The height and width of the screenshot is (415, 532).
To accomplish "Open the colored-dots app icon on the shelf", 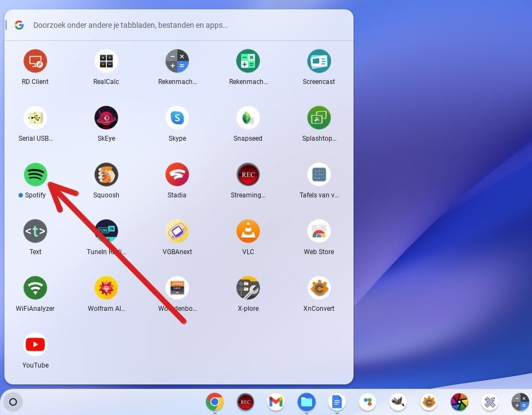I will click(x=367, y=402).
